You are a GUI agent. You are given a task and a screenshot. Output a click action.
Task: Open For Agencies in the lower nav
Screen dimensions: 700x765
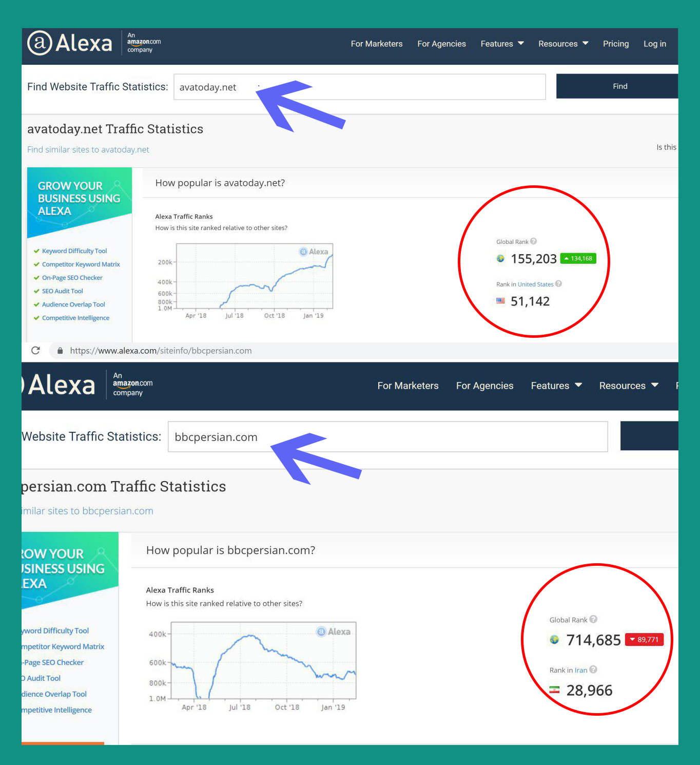pos(484,386)
